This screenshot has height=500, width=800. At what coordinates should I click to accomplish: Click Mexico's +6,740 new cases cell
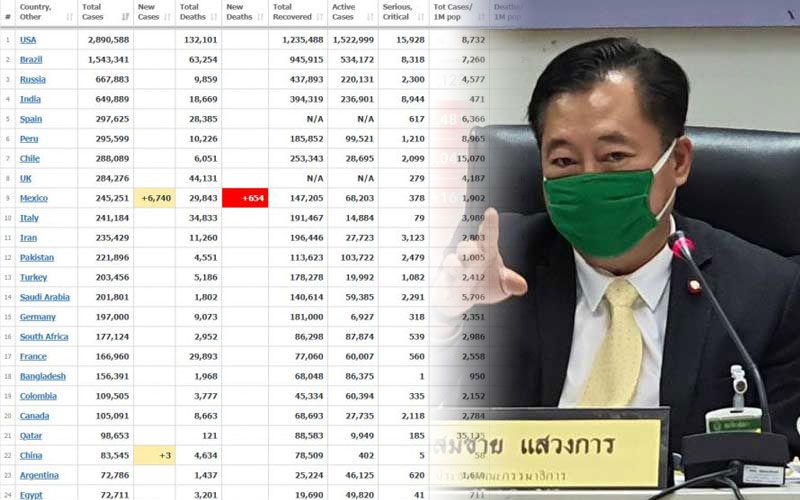(155, 198)
